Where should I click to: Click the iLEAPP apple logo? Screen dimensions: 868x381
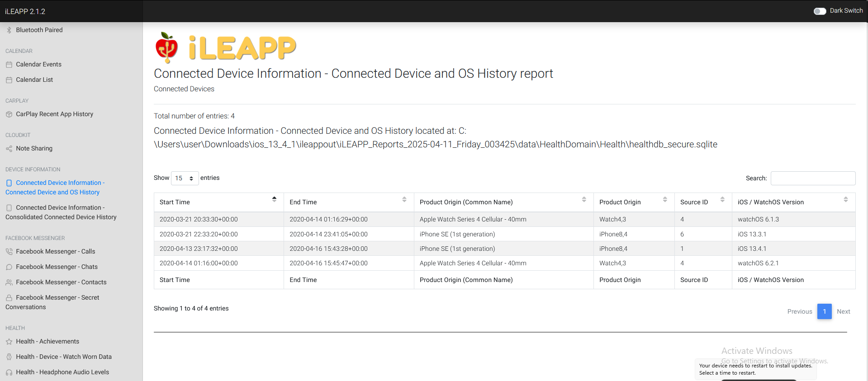166,47
